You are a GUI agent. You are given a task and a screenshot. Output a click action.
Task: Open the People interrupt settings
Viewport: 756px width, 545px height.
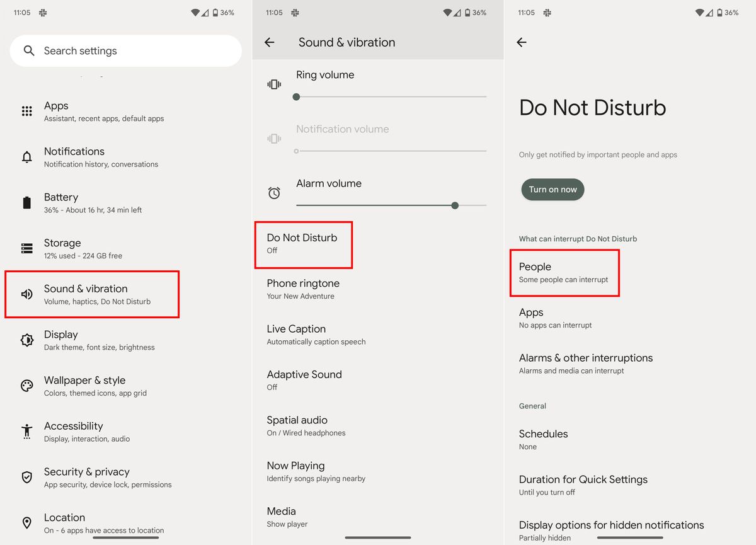coord(564,272)
